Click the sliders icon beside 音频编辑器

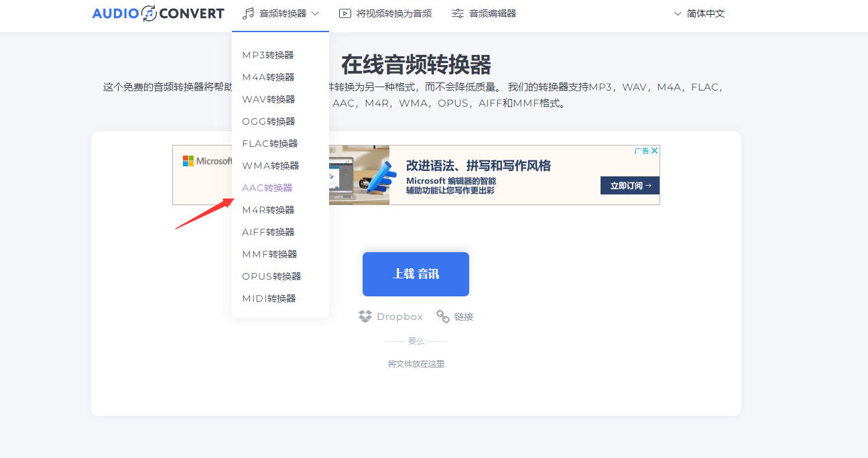click(x=457, y=13)
